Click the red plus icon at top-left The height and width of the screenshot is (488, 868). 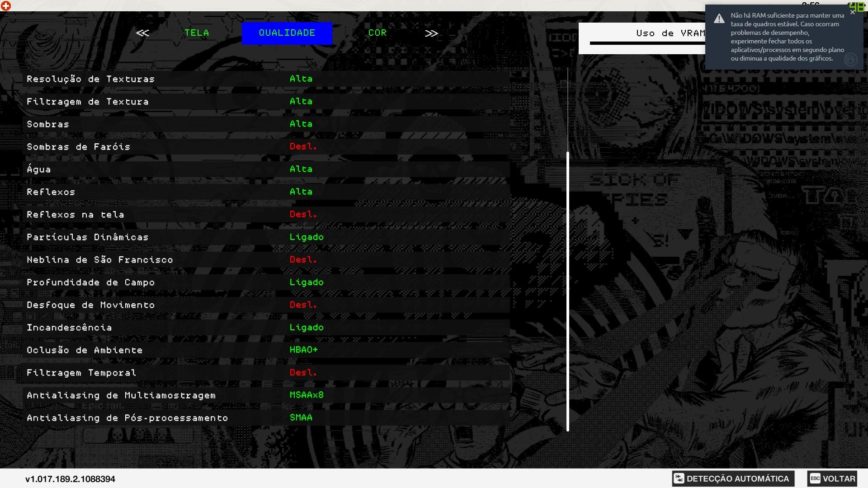click(6, 6)
